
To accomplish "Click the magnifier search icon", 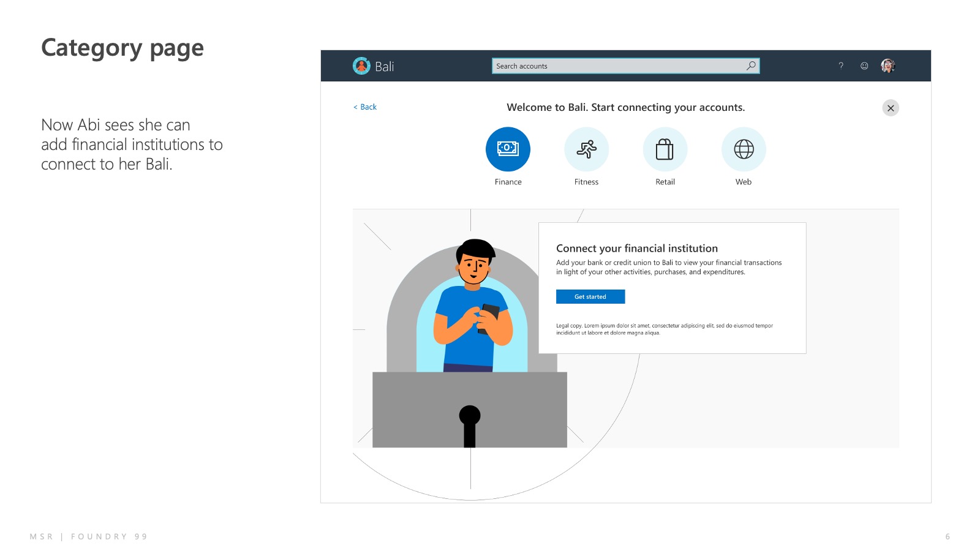I will [x=751, y=66].
